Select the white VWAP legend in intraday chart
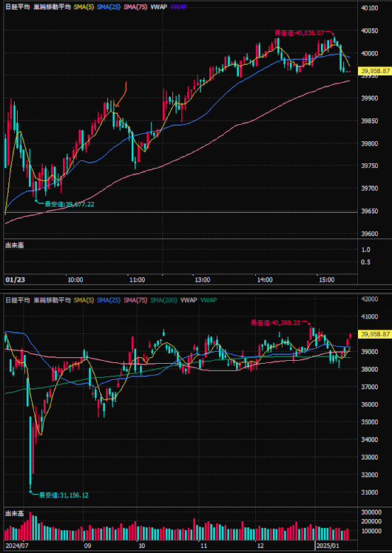The height and width of the screenshot is (553, 392). [x=158, y=7]
